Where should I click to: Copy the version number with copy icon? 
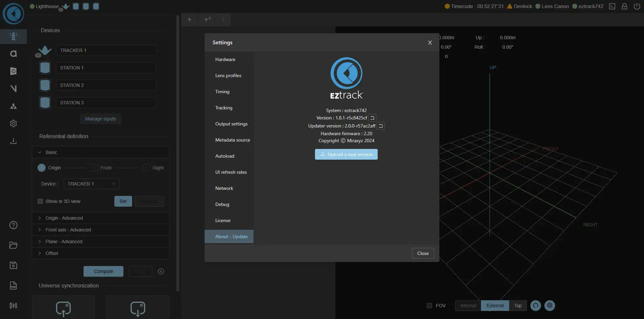[x=372, y=118]
